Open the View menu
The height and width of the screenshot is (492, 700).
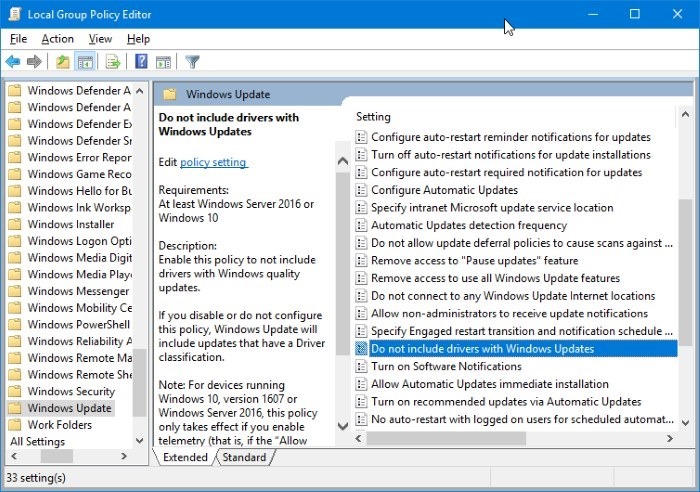tap(100, 39)
